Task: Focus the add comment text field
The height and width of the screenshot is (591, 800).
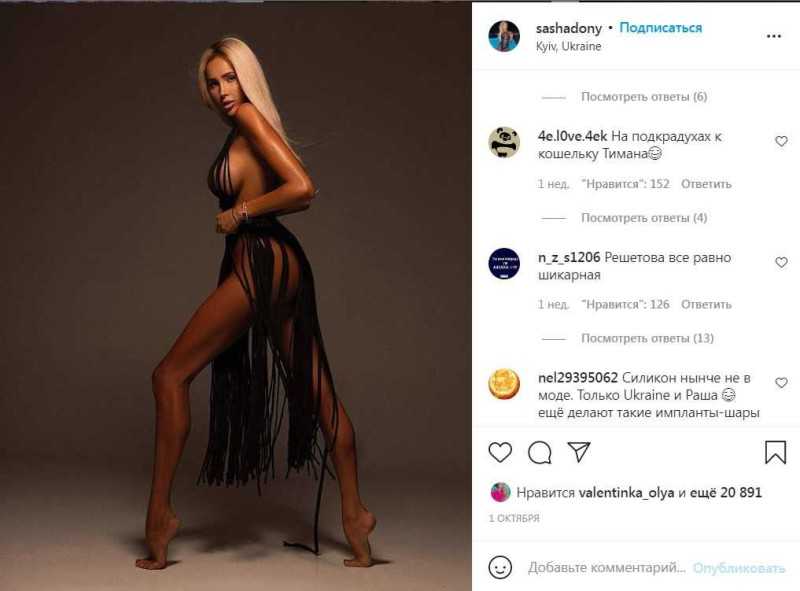Action: point(607,567)
